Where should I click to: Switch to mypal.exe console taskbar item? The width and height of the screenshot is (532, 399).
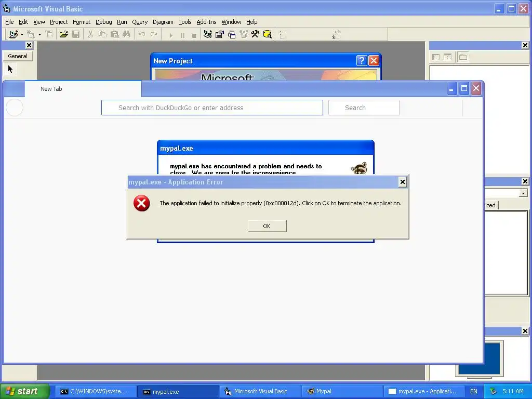[178, 392]
